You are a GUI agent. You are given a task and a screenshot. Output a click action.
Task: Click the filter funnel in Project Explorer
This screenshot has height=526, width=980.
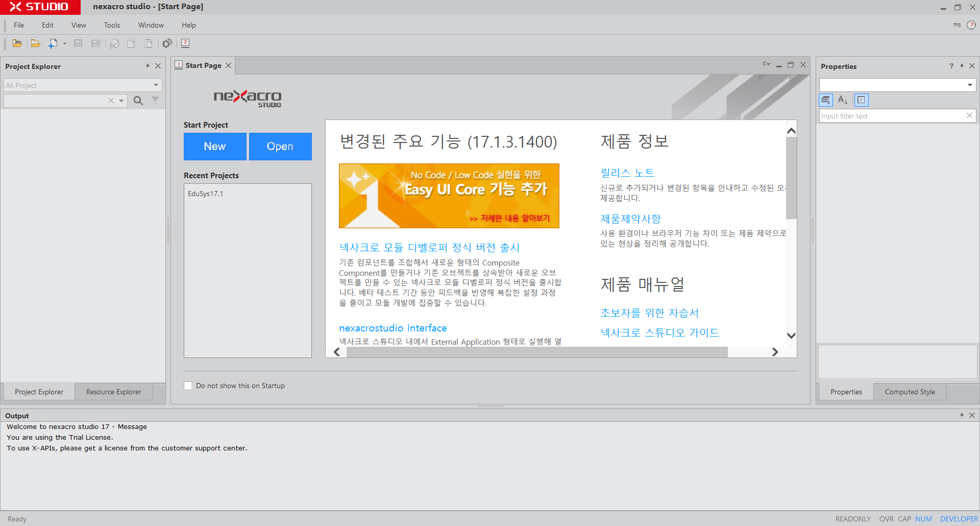pos(155,100)
